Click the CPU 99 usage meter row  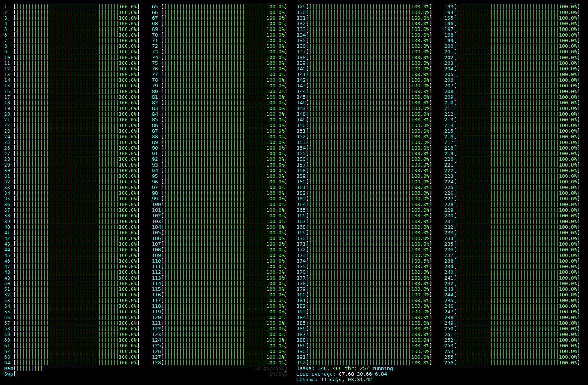tap(219, 199)
